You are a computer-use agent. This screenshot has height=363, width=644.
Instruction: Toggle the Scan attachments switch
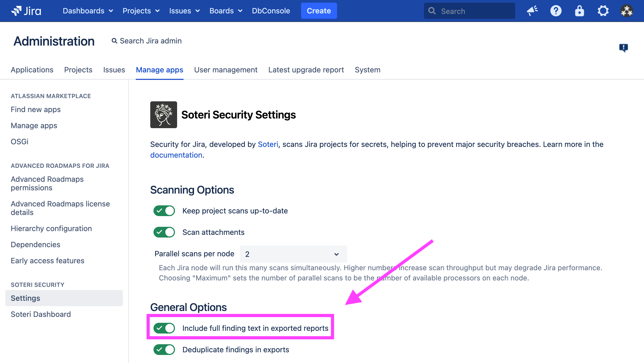164,232
